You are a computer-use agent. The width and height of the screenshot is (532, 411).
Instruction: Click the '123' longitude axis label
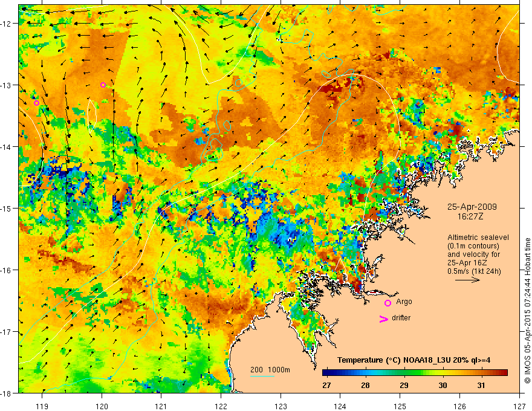(x=281, y=406)
